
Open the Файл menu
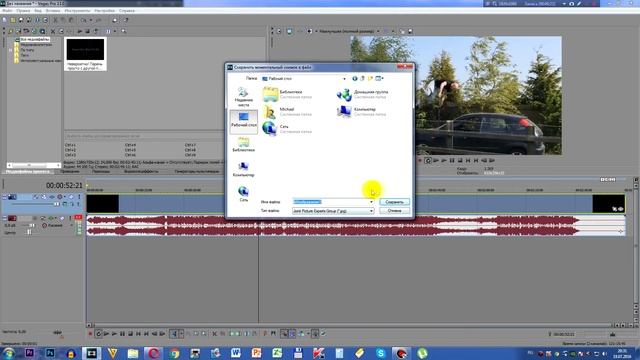[7, 11]
